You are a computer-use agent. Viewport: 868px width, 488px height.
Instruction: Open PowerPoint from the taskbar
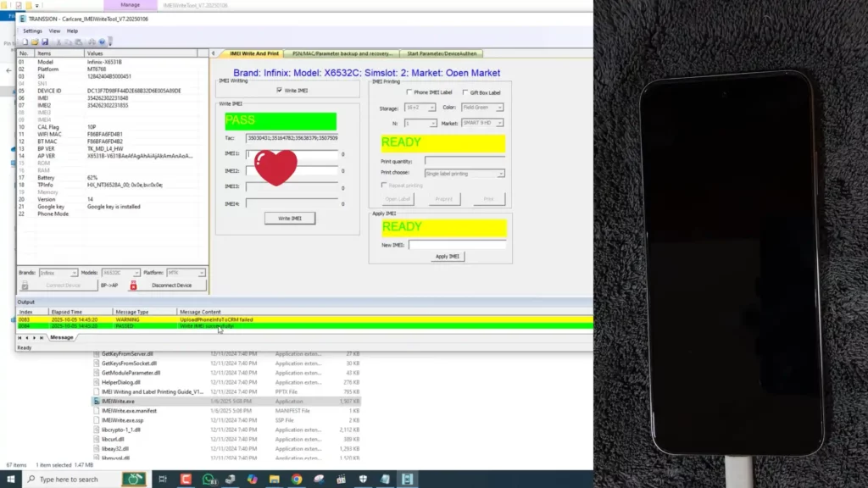[x=187, y=479]
